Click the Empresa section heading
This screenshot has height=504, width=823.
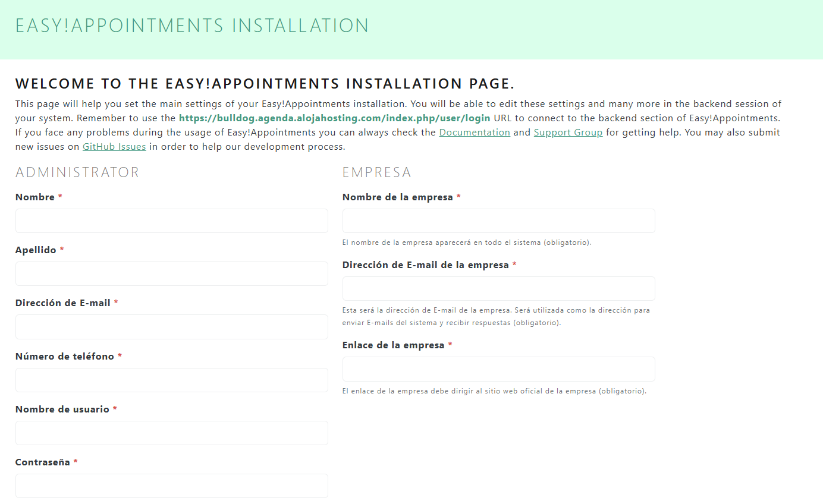(x=376, y=172)
